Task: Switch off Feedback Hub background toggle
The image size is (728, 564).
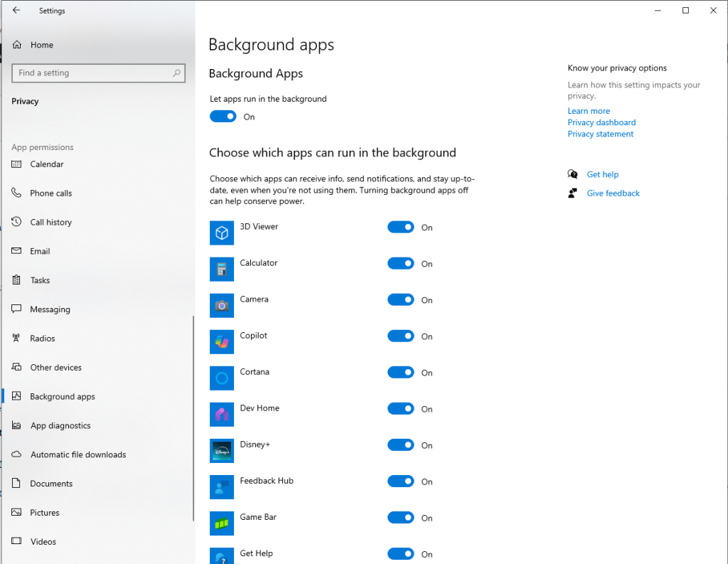Action: click(x=401, y=481)
